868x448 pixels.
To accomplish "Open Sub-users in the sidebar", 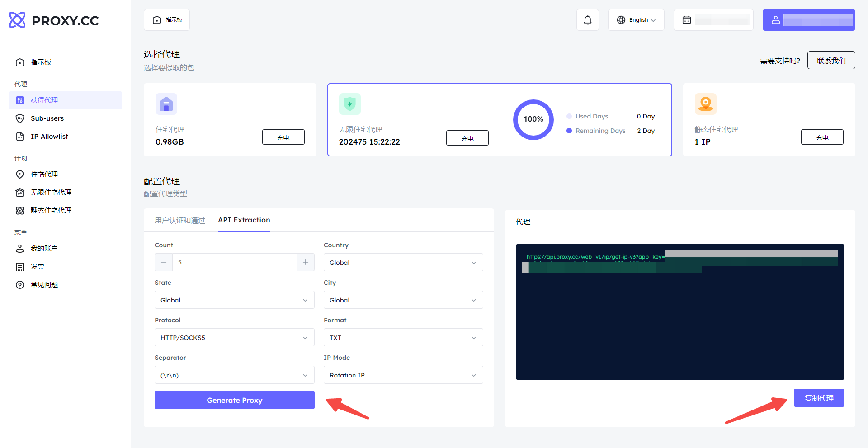I will (x=66, y=118).
